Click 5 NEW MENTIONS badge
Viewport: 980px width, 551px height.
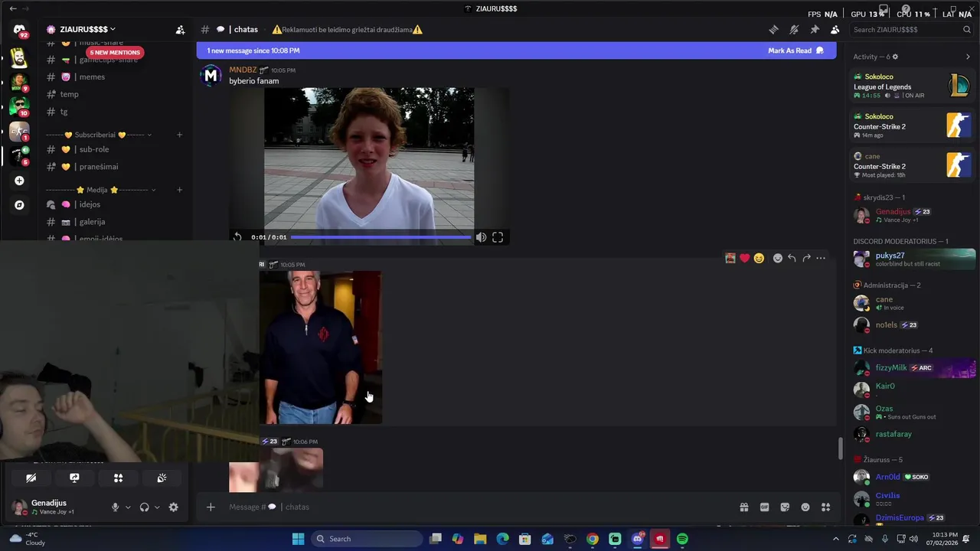114,53
